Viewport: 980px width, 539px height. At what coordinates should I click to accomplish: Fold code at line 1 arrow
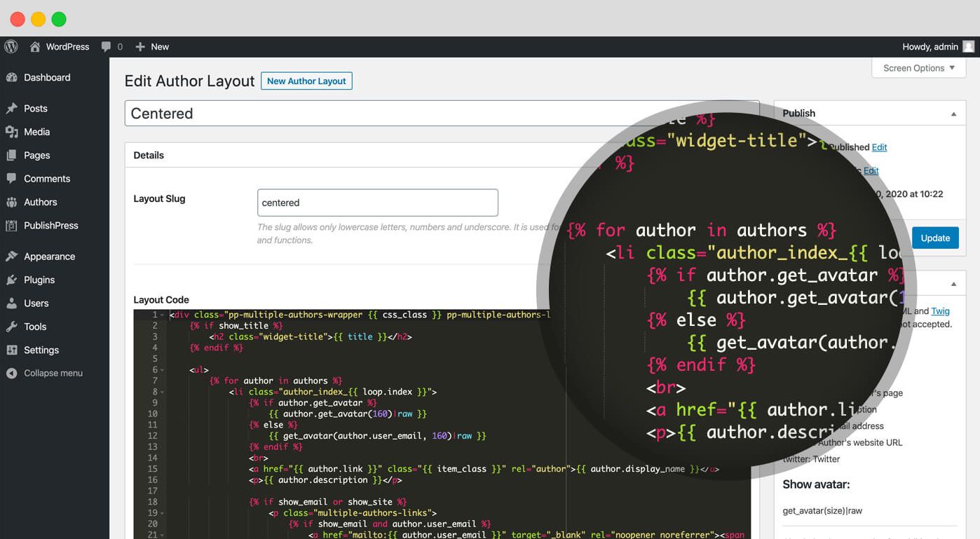pyautogui.click(x=163, y=315)
